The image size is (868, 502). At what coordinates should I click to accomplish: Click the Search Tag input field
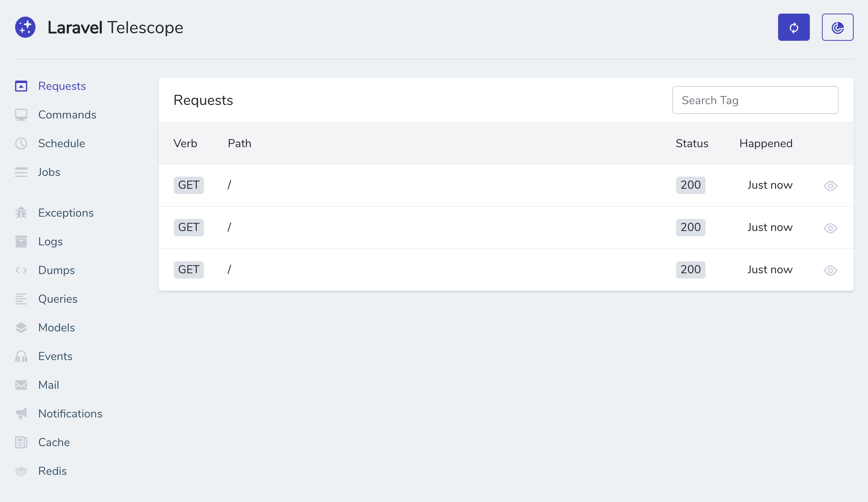click(755, 100)
